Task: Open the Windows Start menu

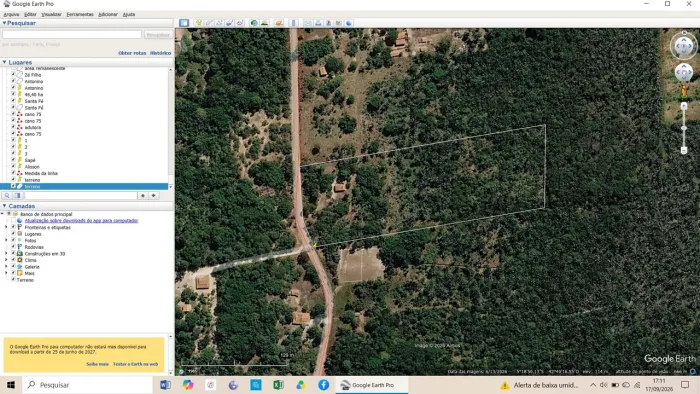Action: 11,385
